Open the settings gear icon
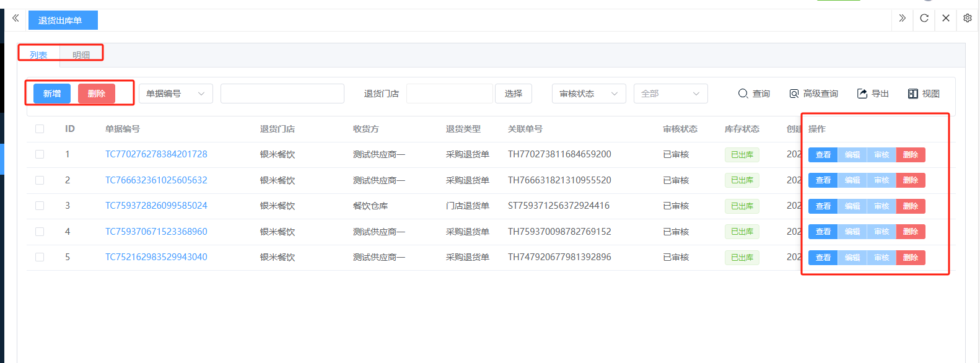The height and width of the screenshot is (363, 980). (967, 18)
